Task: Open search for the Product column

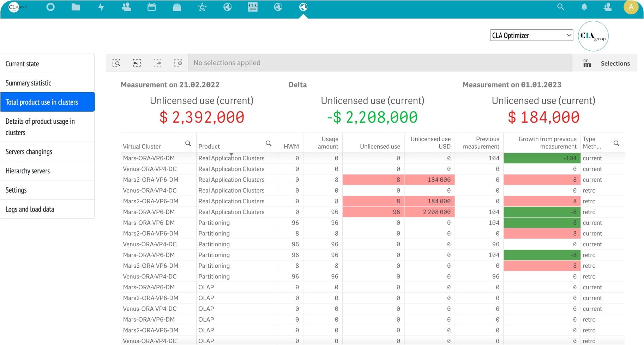Action: pyautogui.click(x=269, y=143)
